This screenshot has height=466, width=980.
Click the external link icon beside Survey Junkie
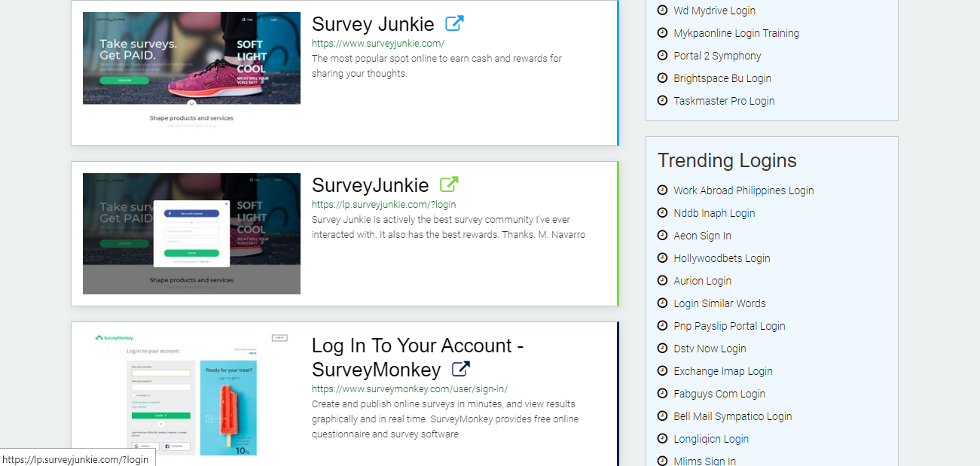pos(454,23)
